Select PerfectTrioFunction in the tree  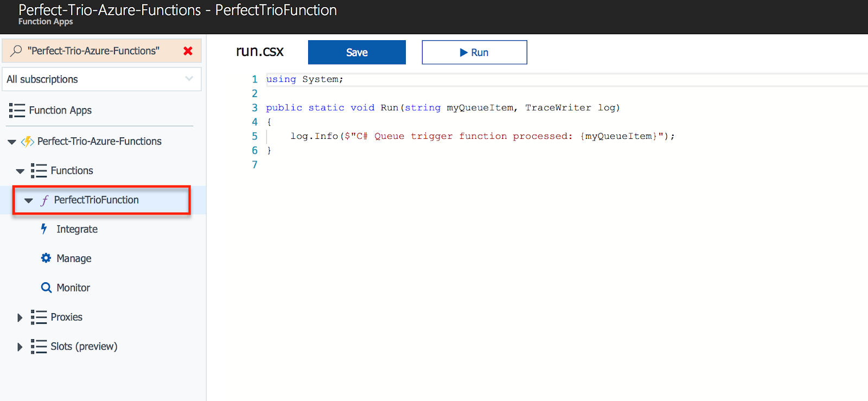tap(96, 200)
